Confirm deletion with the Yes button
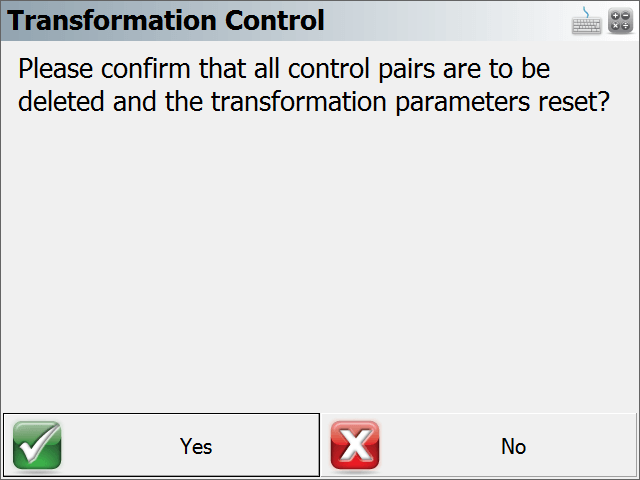Image resolution: width=640 pixels, height=480 pixels. tap(161, 445)
